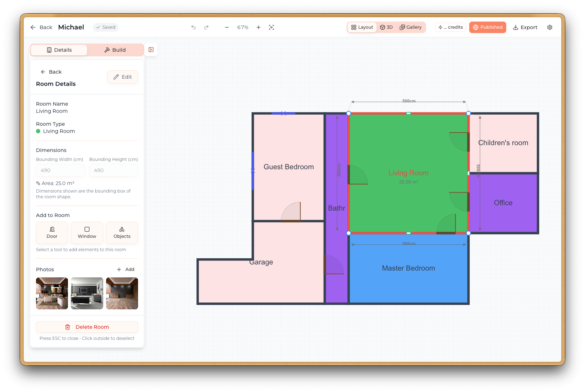Image resolution: width=585 pixels, height=392 pixels.
Task: Toggle the Published status
Action: click(x=487, y=27)
